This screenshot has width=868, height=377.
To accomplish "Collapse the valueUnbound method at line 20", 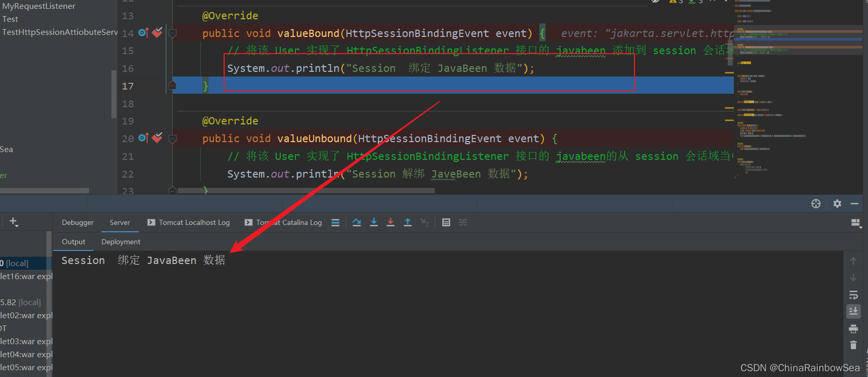I will click(173, 139).
